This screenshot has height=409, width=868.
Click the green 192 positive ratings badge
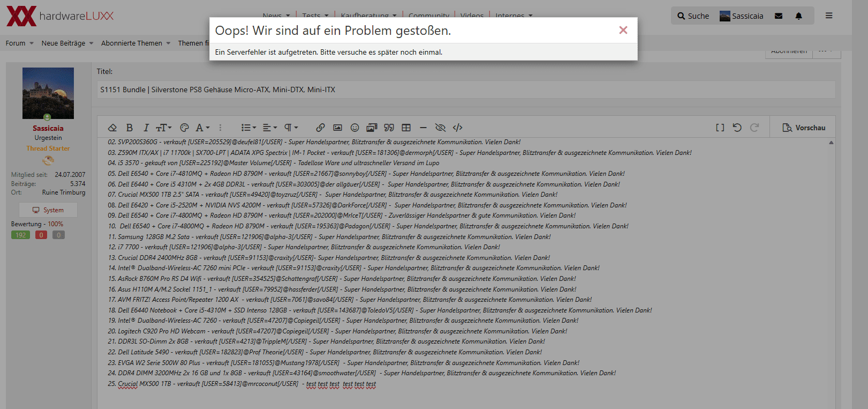[x=20, y=235]
